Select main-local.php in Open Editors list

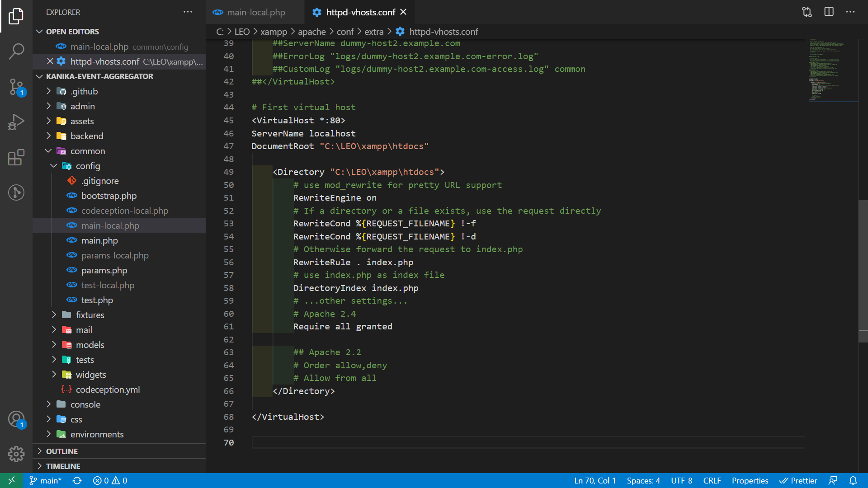[x=119, y=47]
